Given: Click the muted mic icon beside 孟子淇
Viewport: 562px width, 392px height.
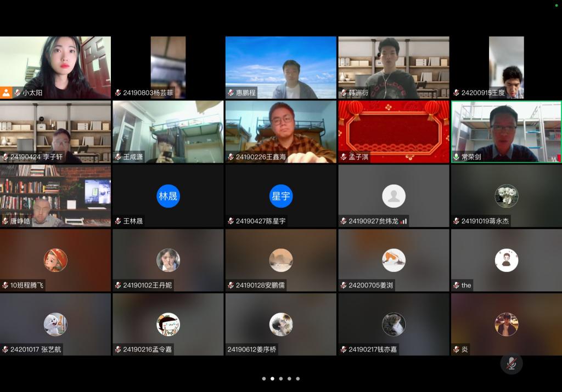Looking at the screenshot, I should tap(344, 157).
